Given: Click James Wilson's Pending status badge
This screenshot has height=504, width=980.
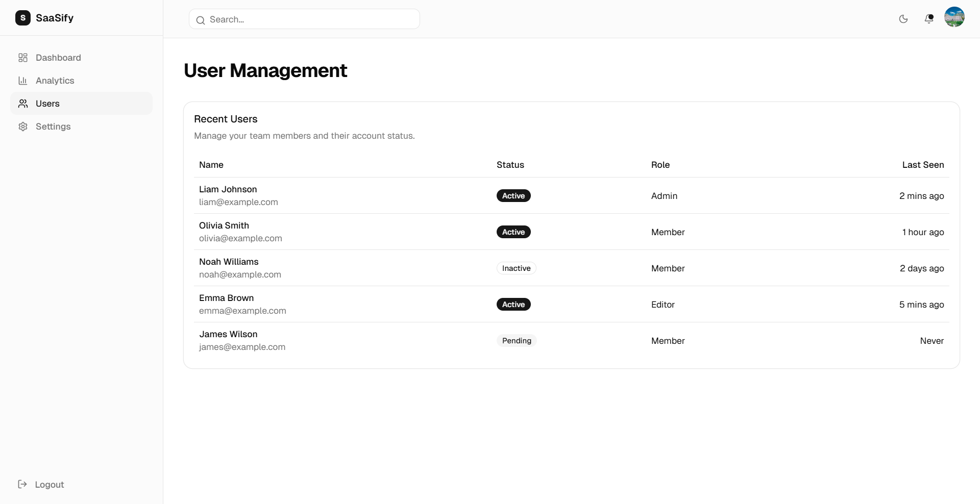Looking at the screenshot, I should 517,341.
